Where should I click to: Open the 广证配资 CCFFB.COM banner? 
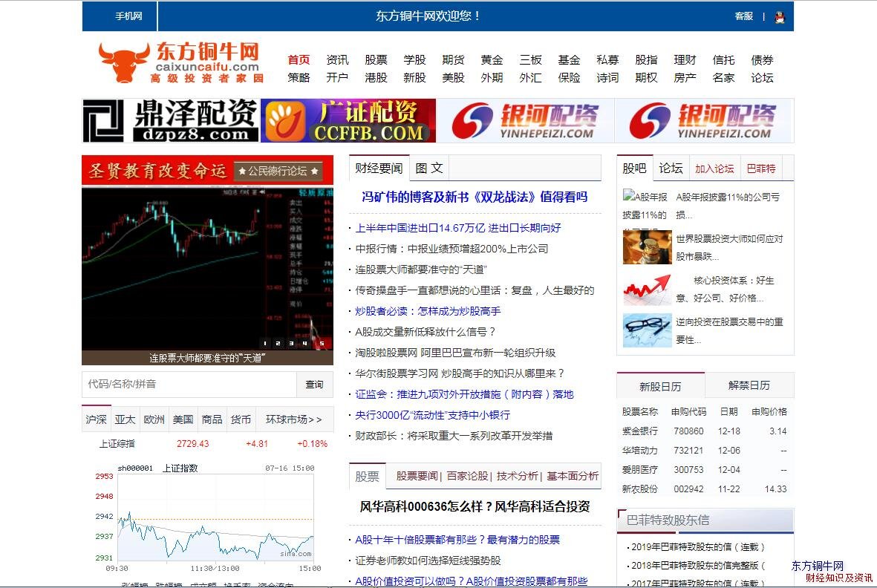coord(348,121)
